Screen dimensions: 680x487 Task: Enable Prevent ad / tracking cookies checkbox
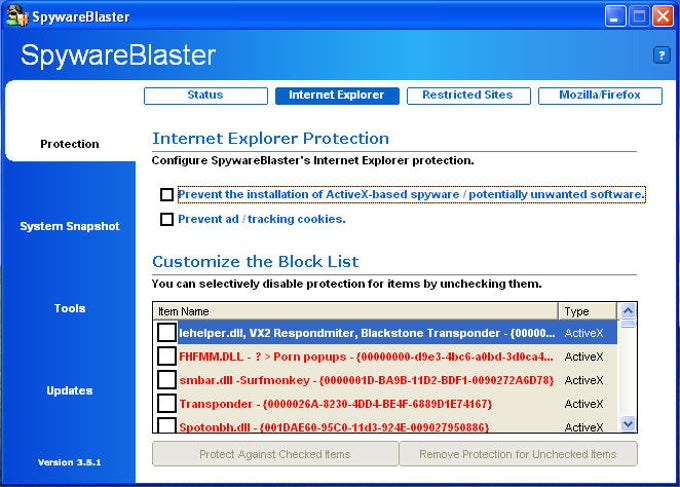pyautogui.click(x=167, y=219)
